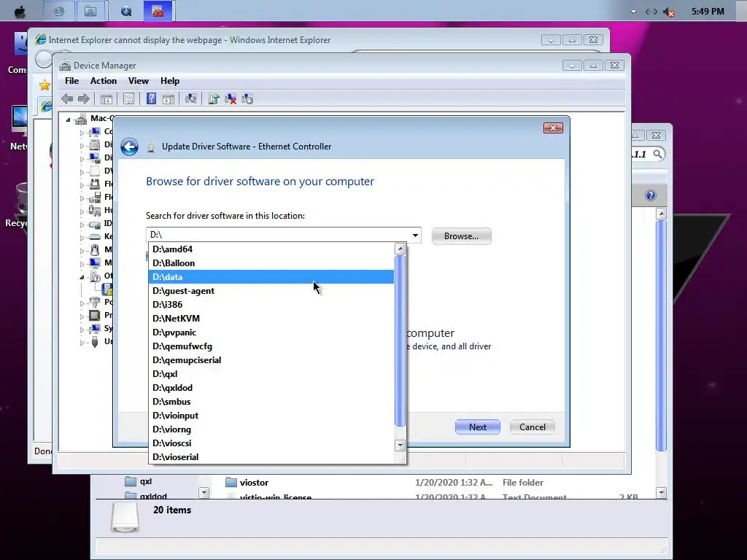Expand the Processors node triangle
This screenshot has width=747, height=560.
(82, 316)
